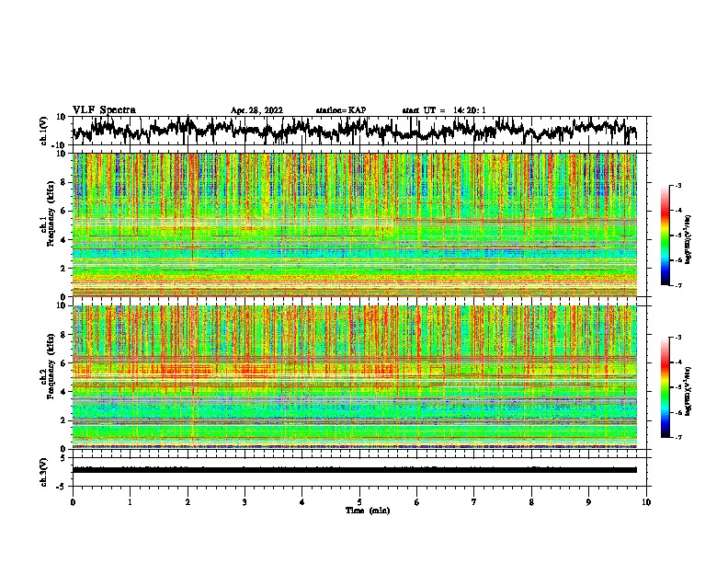This screenshot has height=563, width=728.
Task: Click time axis tick label "7"
Action: click(x=474, y=502)
